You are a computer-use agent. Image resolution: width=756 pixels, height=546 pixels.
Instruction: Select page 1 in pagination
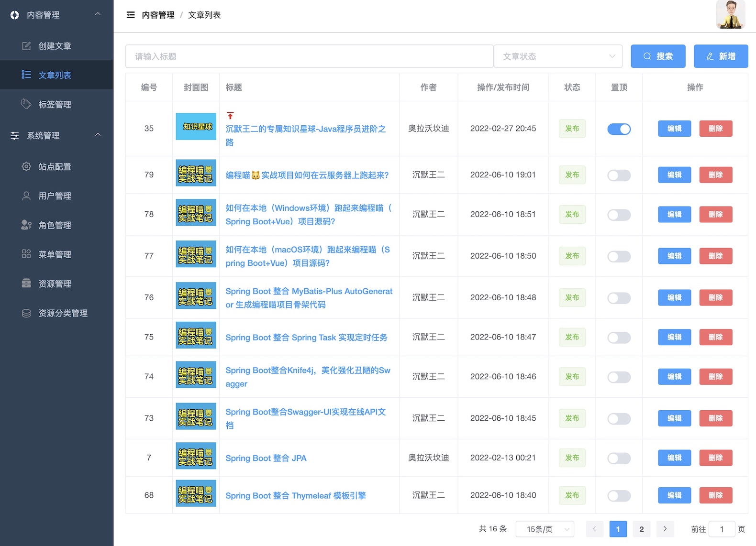618,529
